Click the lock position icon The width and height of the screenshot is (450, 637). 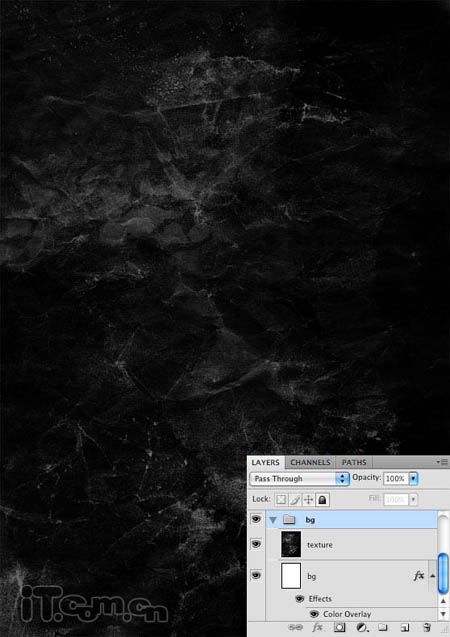click(309, 499)
